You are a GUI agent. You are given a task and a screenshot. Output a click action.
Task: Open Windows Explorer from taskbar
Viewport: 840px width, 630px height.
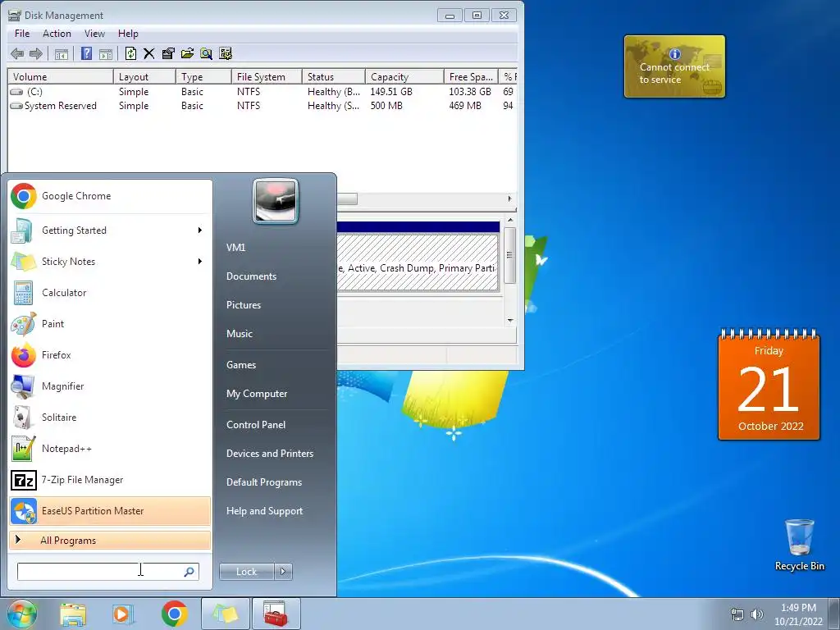73,614
